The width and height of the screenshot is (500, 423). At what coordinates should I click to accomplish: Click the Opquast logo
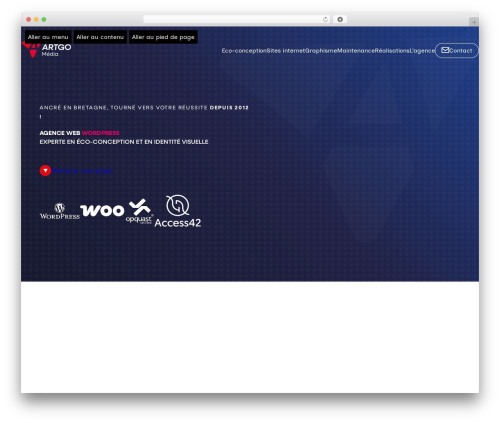pyautogui.click(x=139, y=211)
